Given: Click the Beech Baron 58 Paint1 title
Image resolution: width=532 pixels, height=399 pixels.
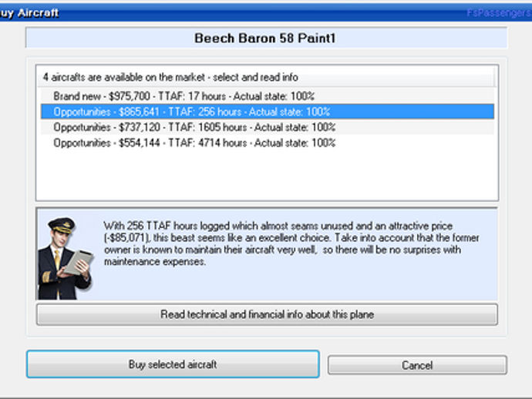Looking at the screenshot, I should [266, 38].
